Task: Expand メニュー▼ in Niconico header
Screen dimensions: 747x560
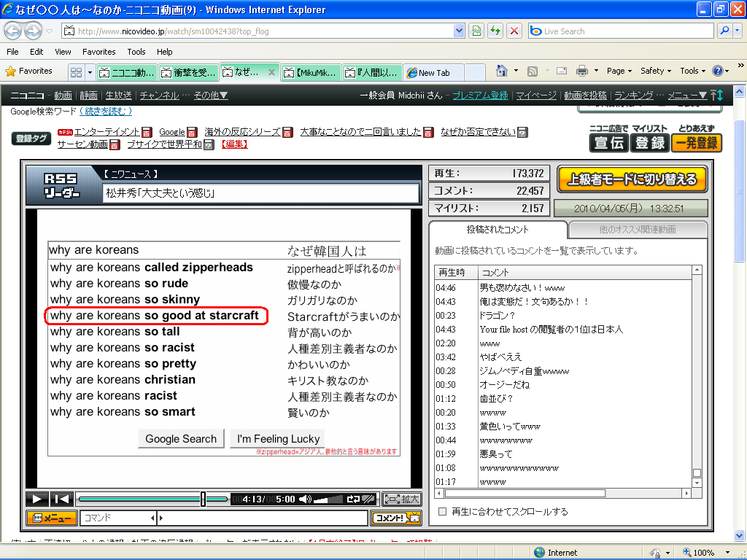Action: 687,96
